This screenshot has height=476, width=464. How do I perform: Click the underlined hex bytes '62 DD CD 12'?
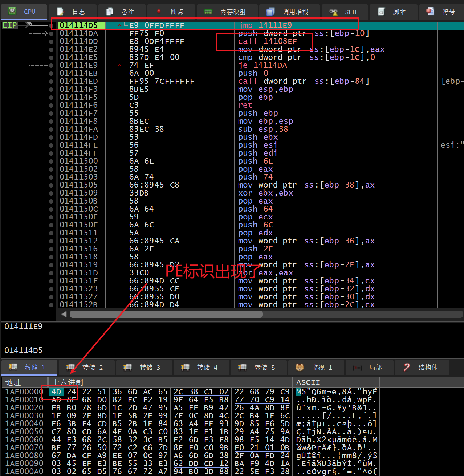pyautogui.click(x=201, y=464)
